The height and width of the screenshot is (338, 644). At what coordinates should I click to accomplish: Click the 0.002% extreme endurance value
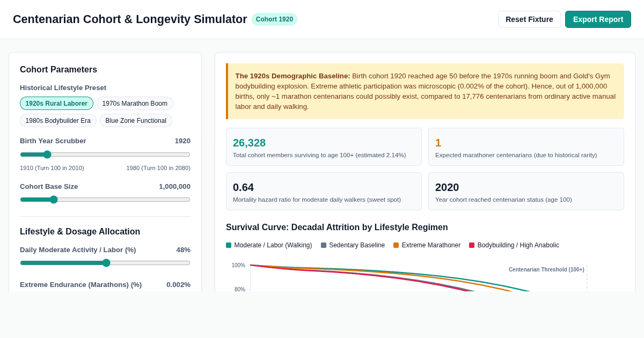coord(178,285)
